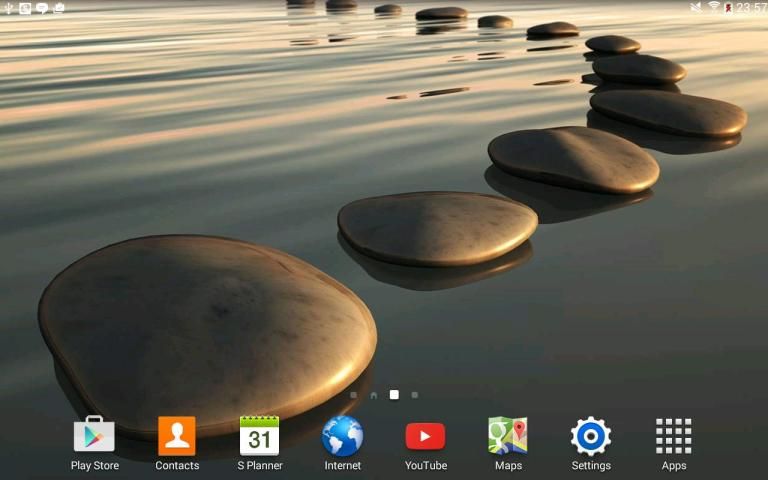Tap the second status bar notification icon
Image resolution: width=768 pixels, height=480 pixels.
[25, 8]
